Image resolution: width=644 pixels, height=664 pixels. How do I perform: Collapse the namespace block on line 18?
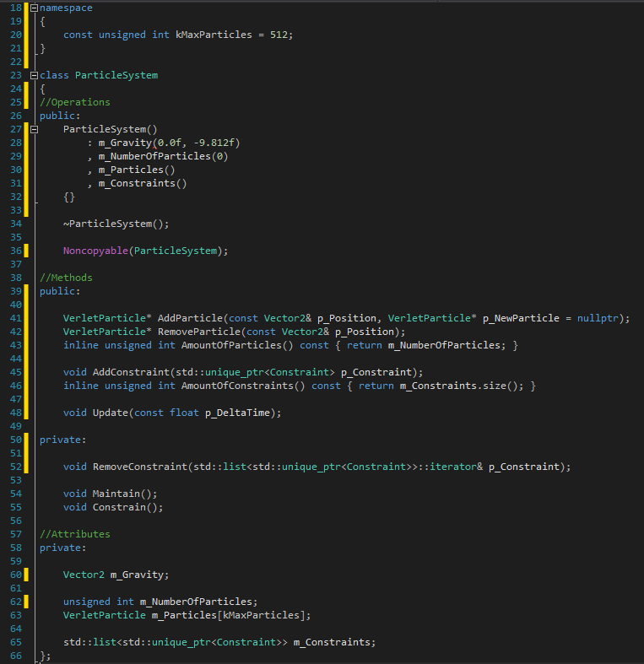pyautogui.click(x=34, y=8)
